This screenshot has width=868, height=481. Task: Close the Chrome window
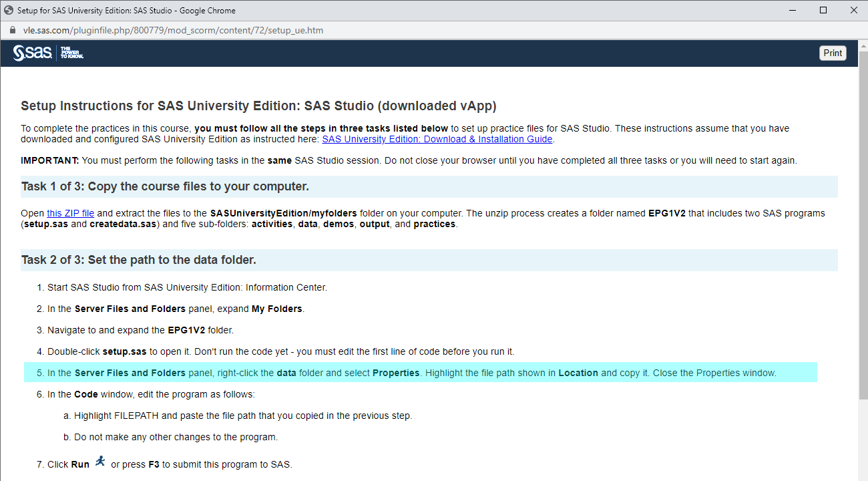pyautogui.click(x=854, y=11)
